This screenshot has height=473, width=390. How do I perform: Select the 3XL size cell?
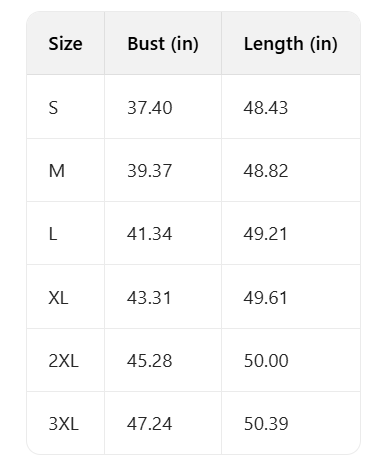[64, 424]
